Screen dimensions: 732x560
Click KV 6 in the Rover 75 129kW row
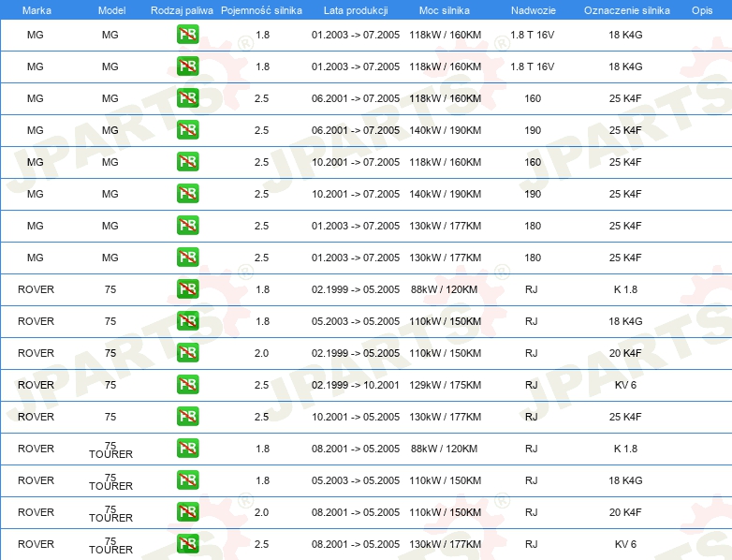tap(625, 385)
